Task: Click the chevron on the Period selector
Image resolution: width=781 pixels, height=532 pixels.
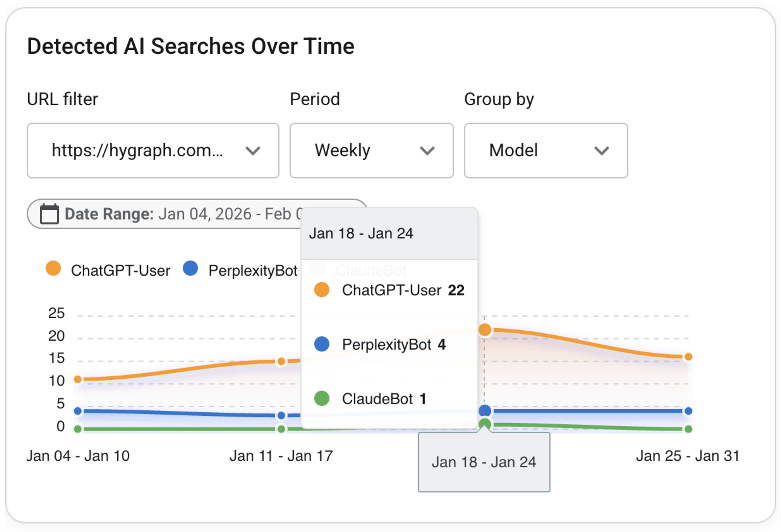Action: (x=427, y=151)
